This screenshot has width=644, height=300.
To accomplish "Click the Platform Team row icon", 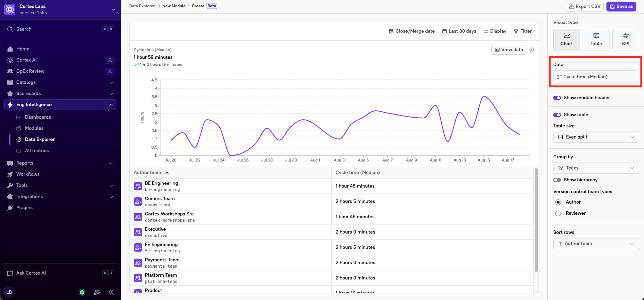I will pyautogui.click(x=138, y=278).
